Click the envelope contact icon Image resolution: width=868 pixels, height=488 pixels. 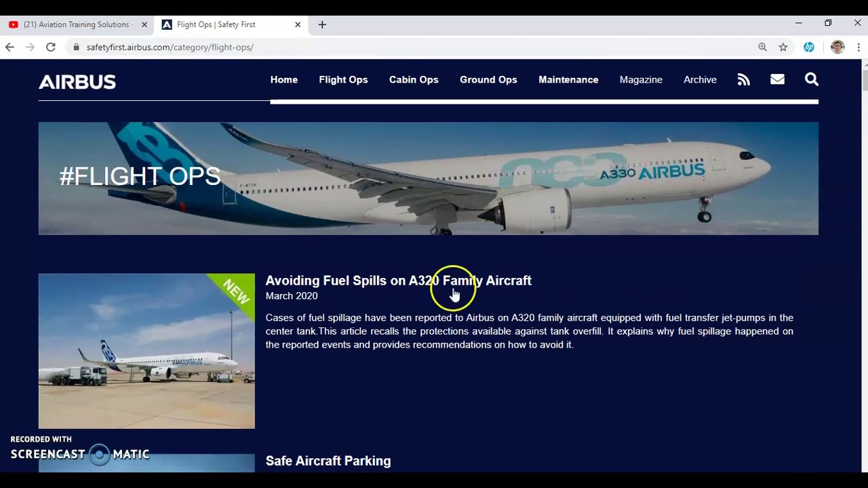pyautogui.click(x=777, y=79)
